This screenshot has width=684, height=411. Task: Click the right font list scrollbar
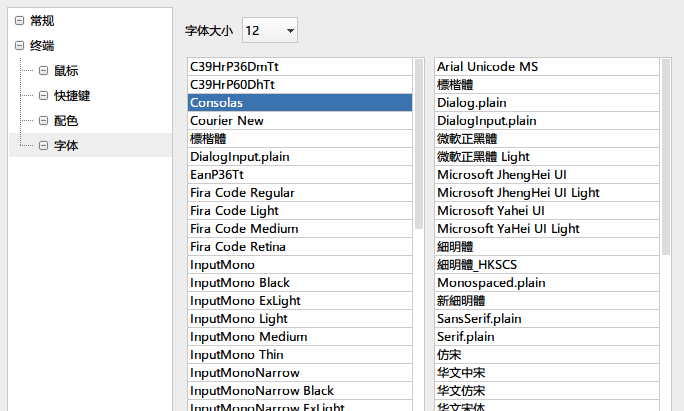click(x=666, y=150)
